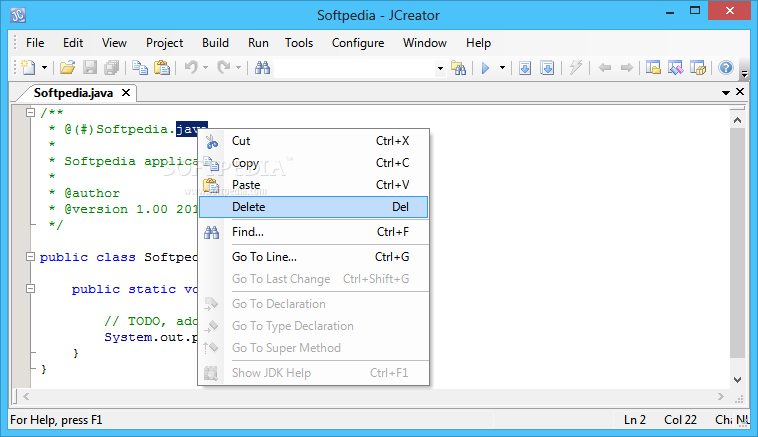Choose Paste from the context menu
The image size is (758, 437).
point(313,185)
